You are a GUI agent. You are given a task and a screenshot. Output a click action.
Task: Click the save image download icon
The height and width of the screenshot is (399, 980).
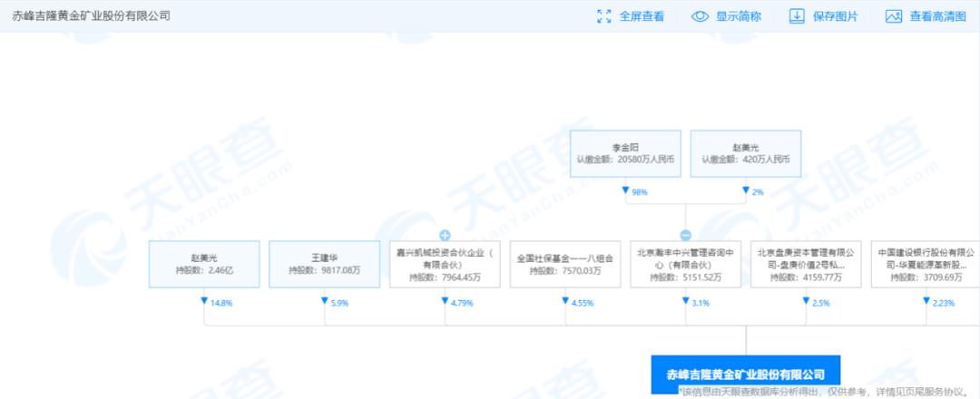797,16
